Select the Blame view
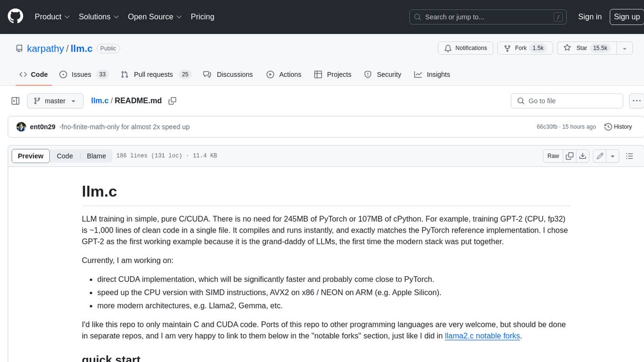Screen dimensions: 644x362 coord(96,156)
